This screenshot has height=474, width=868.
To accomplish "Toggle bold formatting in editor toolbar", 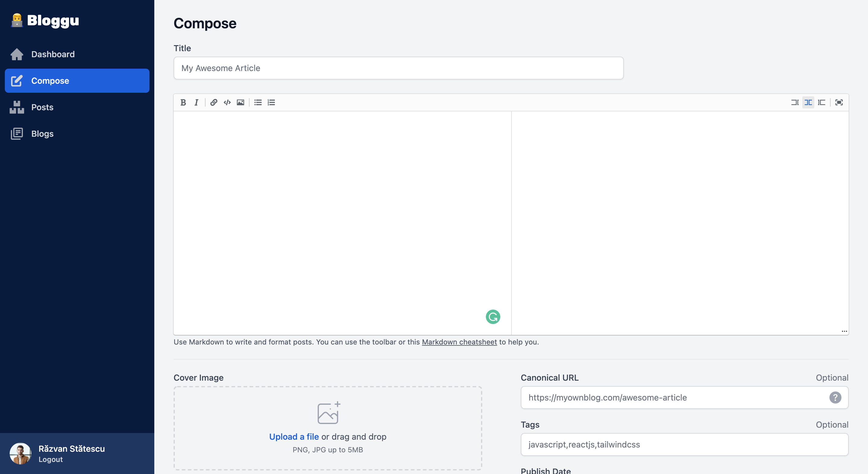I will [x=183, y=102].
